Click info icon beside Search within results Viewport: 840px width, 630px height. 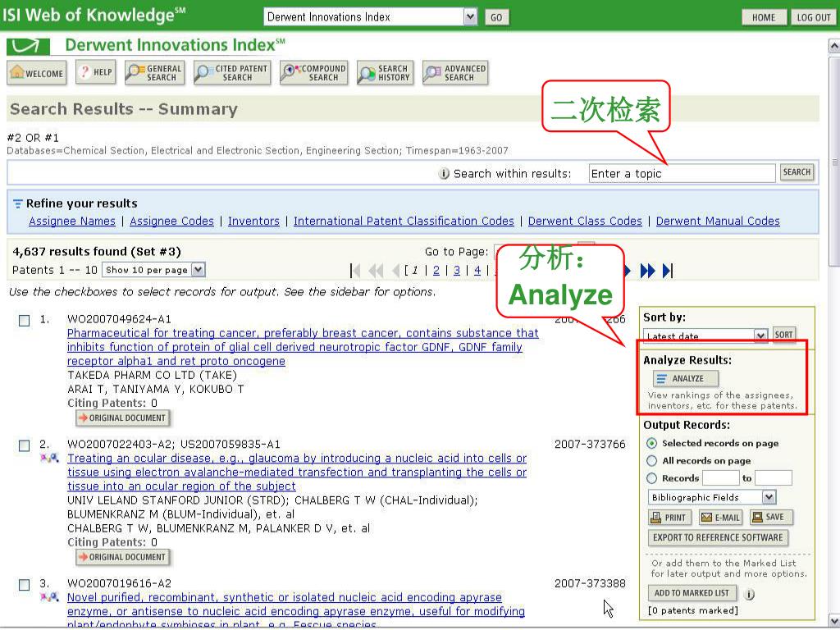tap(444, 174)
